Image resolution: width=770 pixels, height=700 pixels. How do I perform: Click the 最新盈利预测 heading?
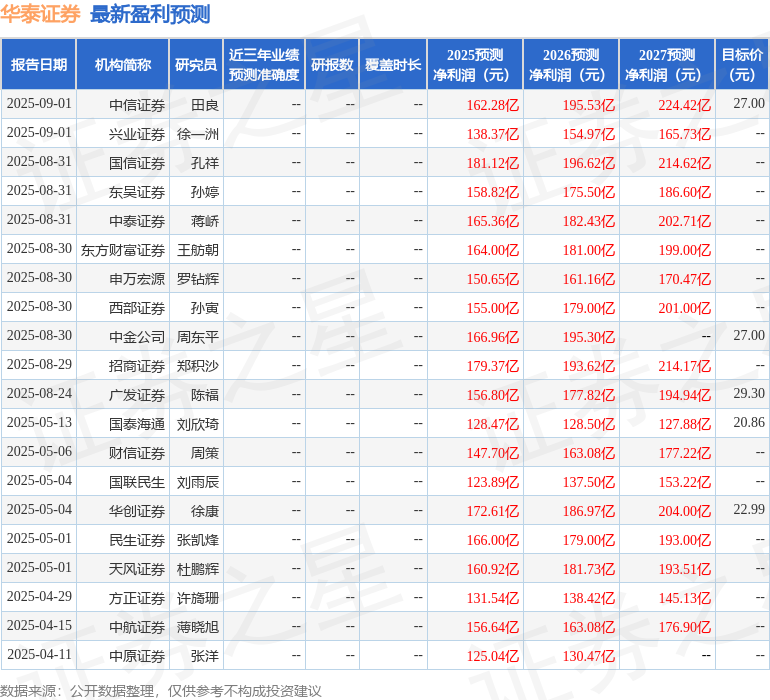pos(150,14)
